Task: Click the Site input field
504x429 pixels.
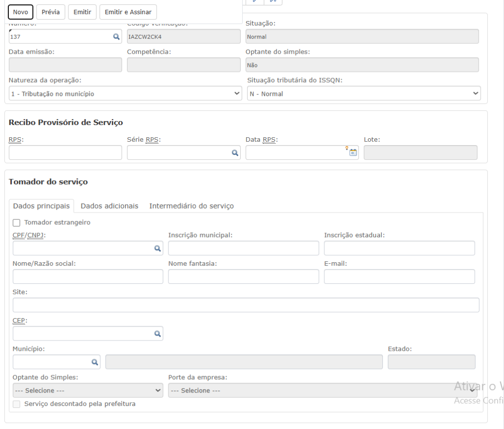Action: pyautogui.click(x=246, y=305)
